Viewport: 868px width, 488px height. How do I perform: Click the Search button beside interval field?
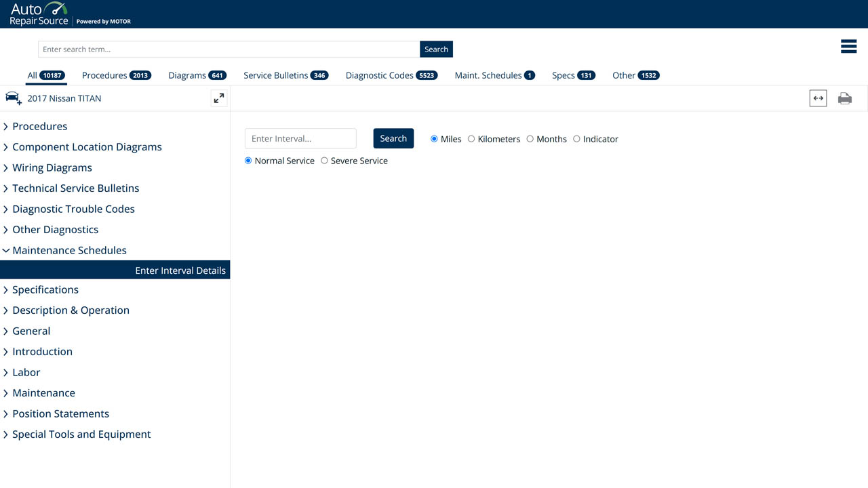(x=393, y=138)
